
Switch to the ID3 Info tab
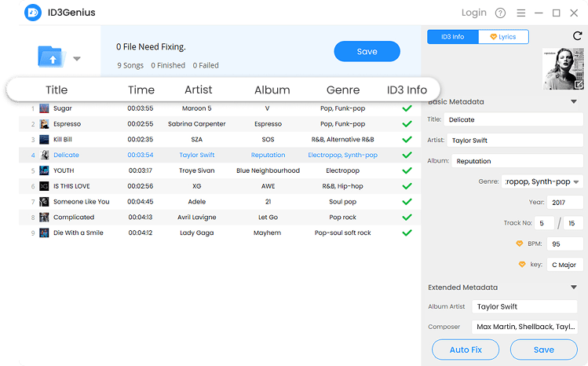[453, 37]
